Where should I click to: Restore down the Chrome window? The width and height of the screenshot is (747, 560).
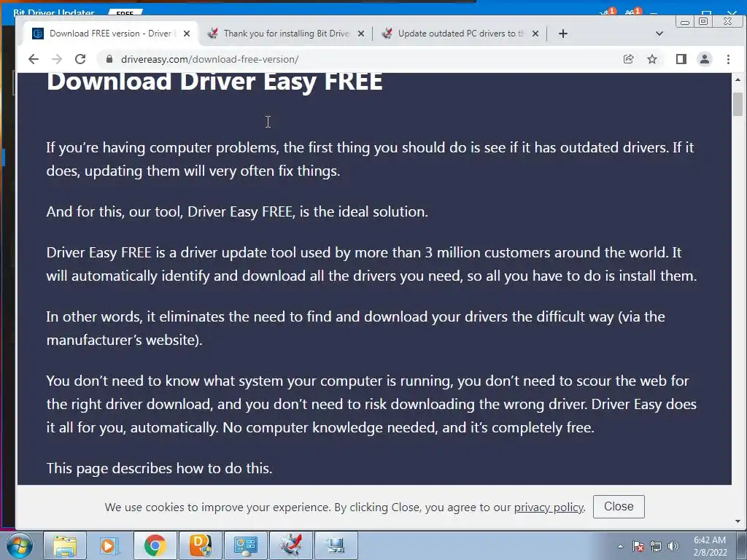click(703, 21)
